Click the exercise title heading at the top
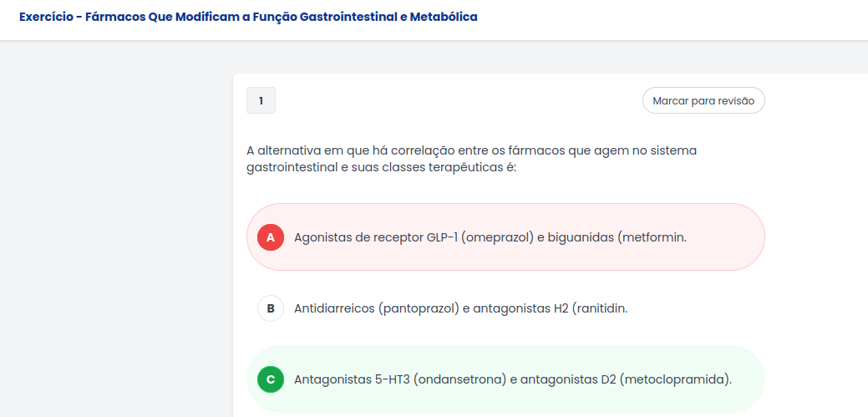 (x=248, y=17)
